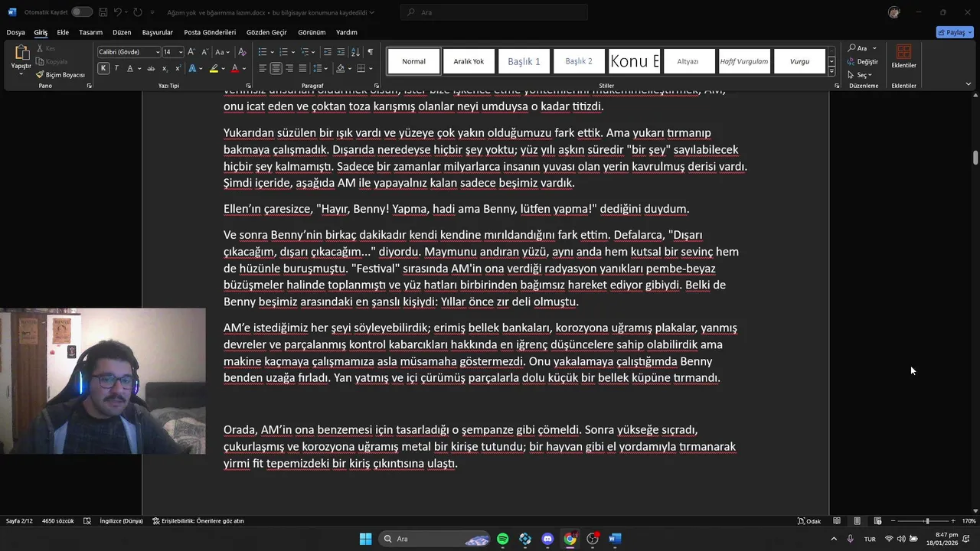Toggle the Otomatik Kaydet switch
The image size is (980, 551).
click(82, 12)
